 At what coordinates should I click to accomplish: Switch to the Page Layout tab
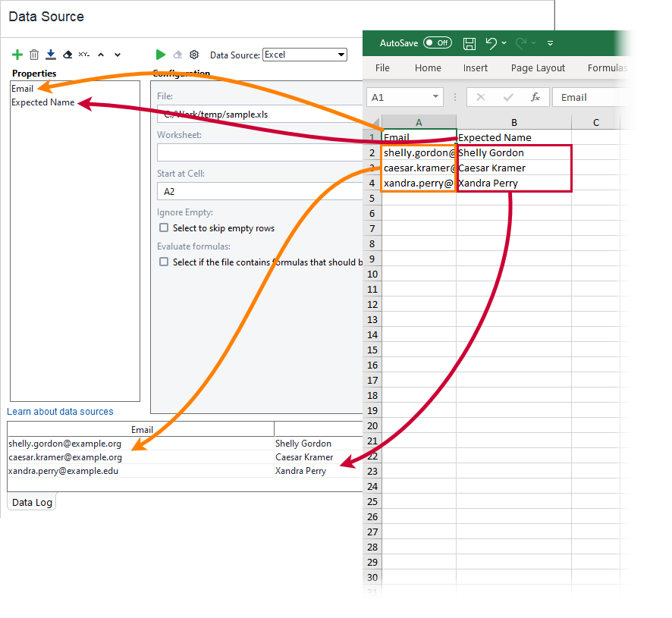pyautogui.click(x=538, y=68)
